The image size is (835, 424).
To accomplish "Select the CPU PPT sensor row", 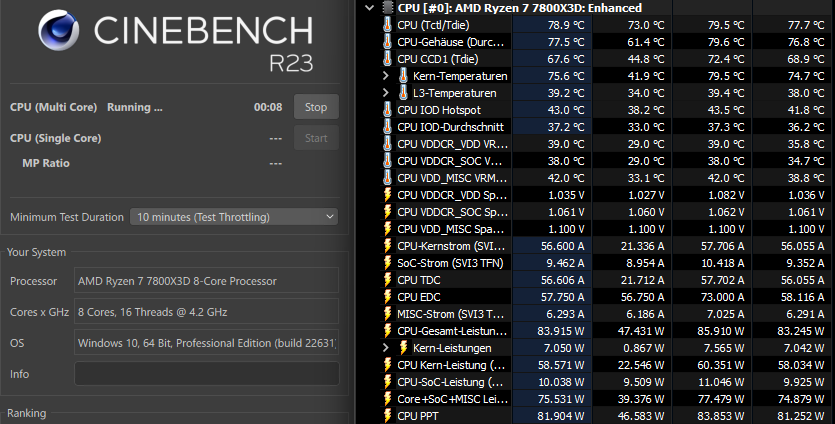I will [607, 416].
